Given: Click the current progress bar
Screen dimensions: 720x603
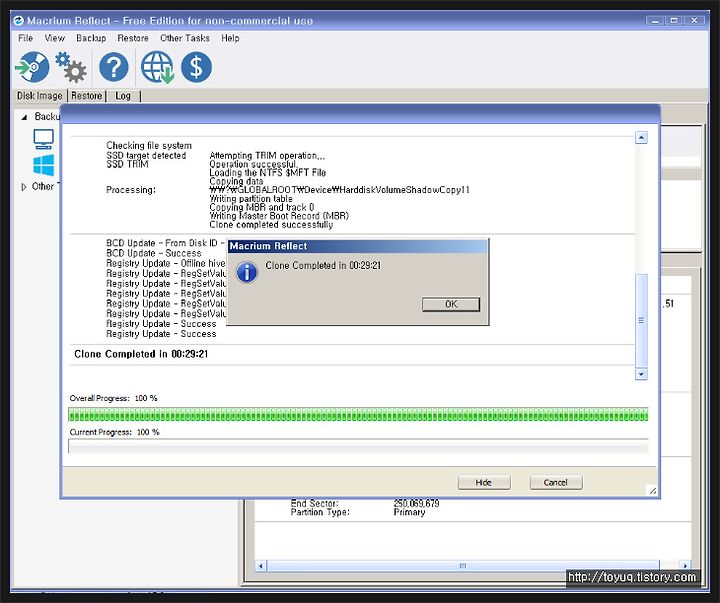Looking at the screenshot, I should [358, 446].
